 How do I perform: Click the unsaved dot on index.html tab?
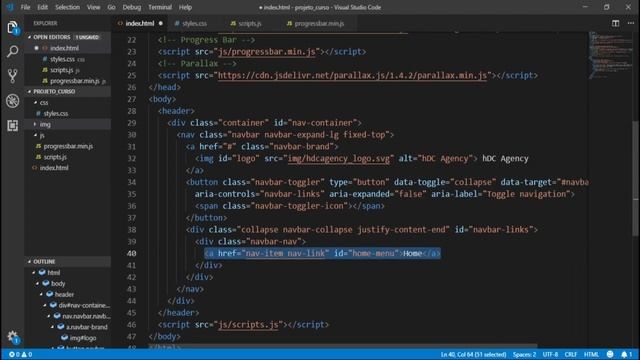pos(161,23)
